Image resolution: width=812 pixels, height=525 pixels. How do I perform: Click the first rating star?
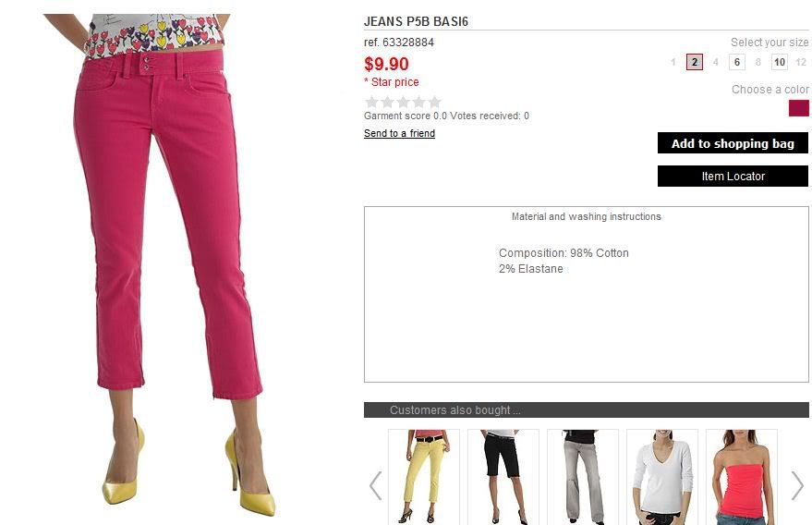pyautogui.click(x=372, y=102)
